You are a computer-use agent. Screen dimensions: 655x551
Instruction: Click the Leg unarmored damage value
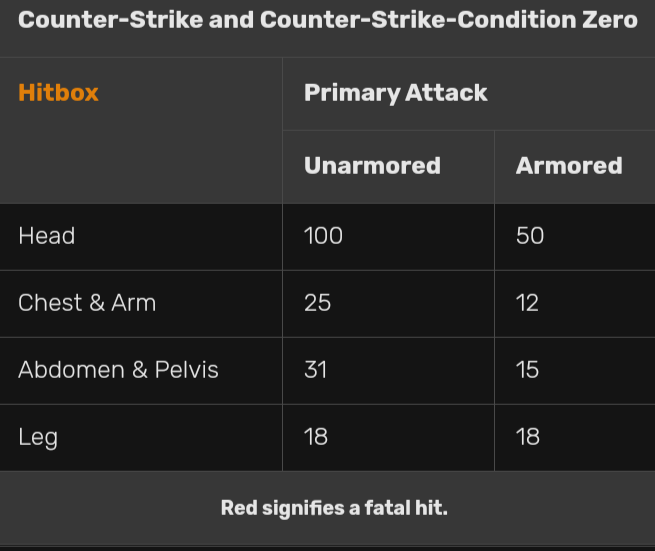tap(316, 437)
